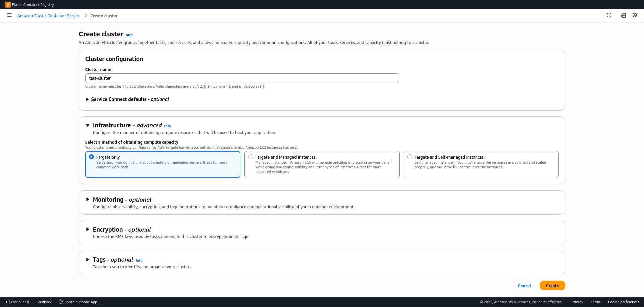Open Amazon Elastic Container Service breadcrumb link

point(49,16)
